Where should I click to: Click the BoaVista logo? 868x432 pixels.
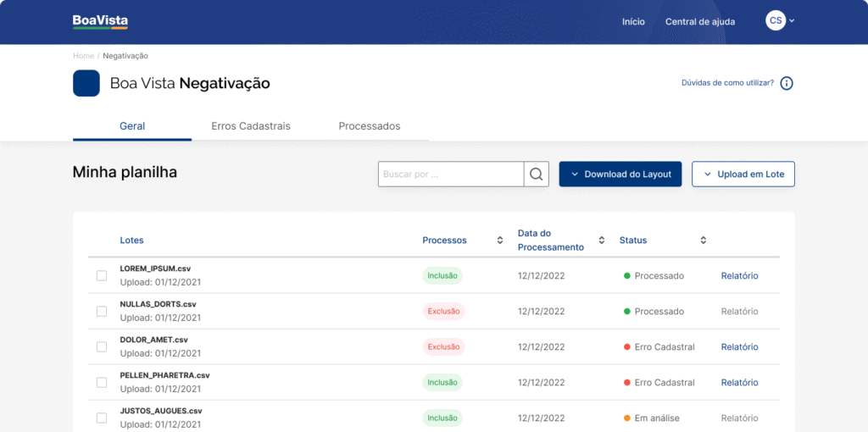click(100, 22)
